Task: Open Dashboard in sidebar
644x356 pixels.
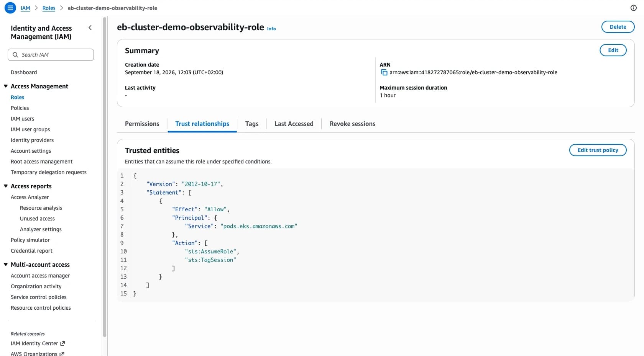Action: (x=24, y=72)
